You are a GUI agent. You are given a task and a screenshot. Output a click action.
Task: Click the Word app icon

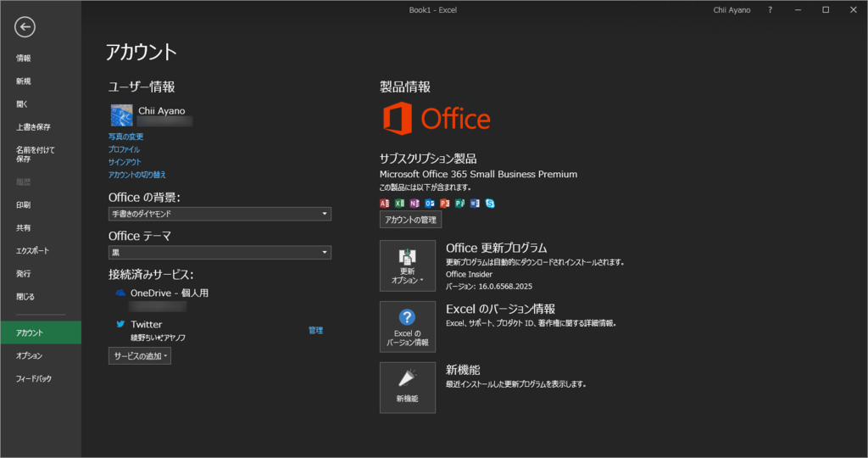pos(475,204)
